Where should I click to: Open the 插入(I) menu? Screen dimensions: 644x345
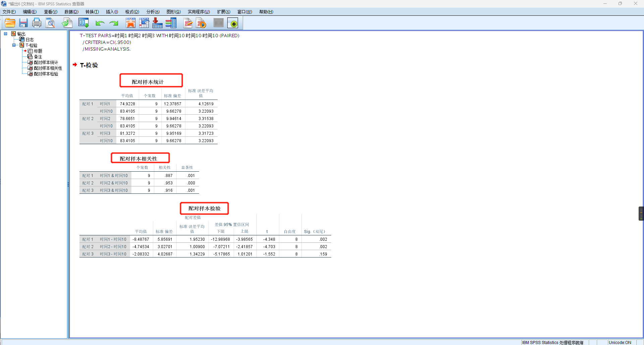click(112, 12)
